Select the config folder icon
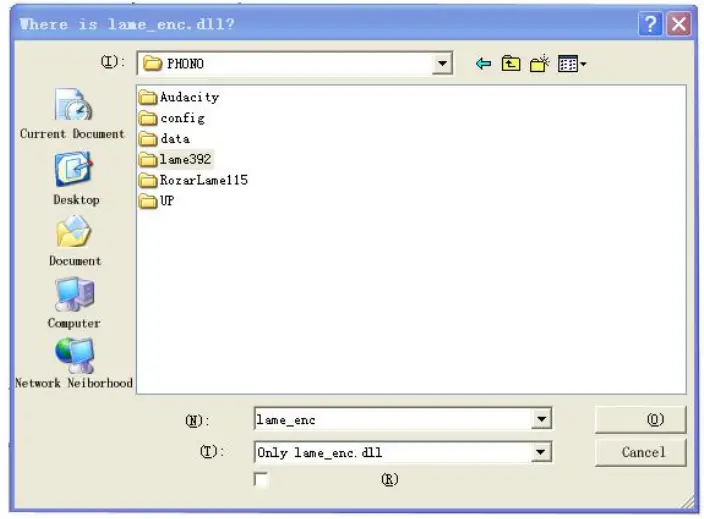704x519 pixels. click(x=148, y=118)
